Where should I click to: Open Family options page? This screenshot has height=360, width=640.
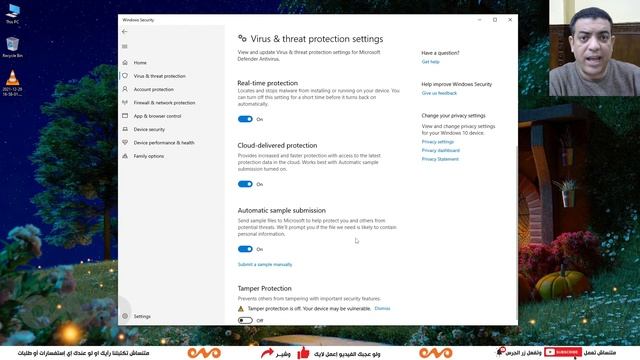[149, 156]
